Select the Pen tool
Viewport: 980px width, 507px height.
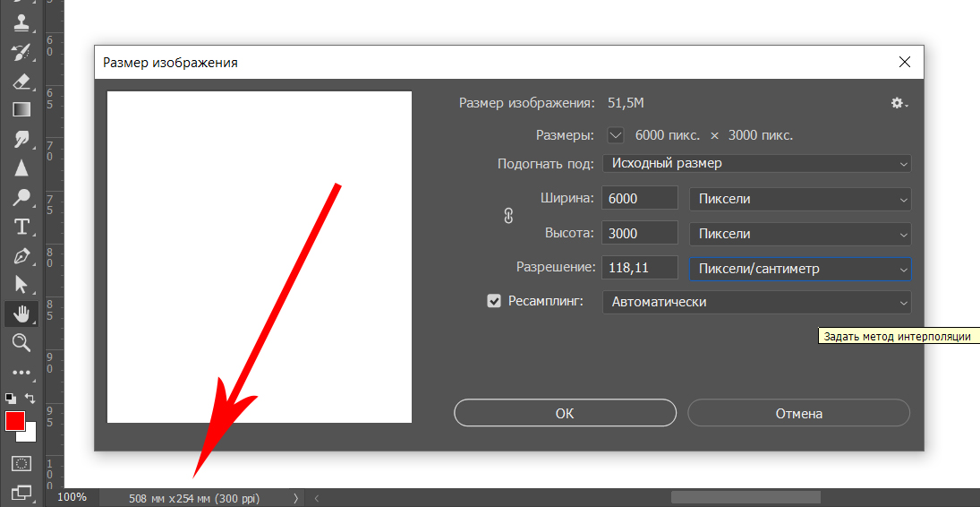click(21, 256)
